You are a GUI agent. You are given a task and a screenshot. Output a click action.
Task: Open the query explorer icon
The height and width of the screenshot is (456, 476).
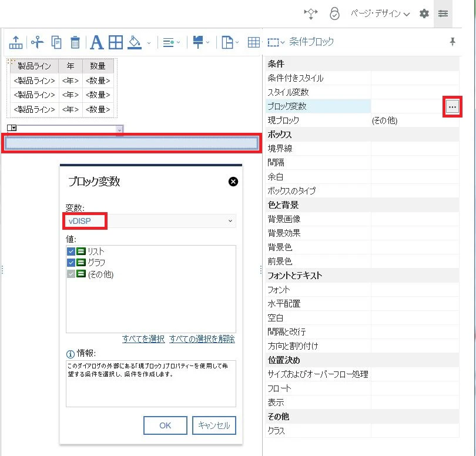[310, 14]
